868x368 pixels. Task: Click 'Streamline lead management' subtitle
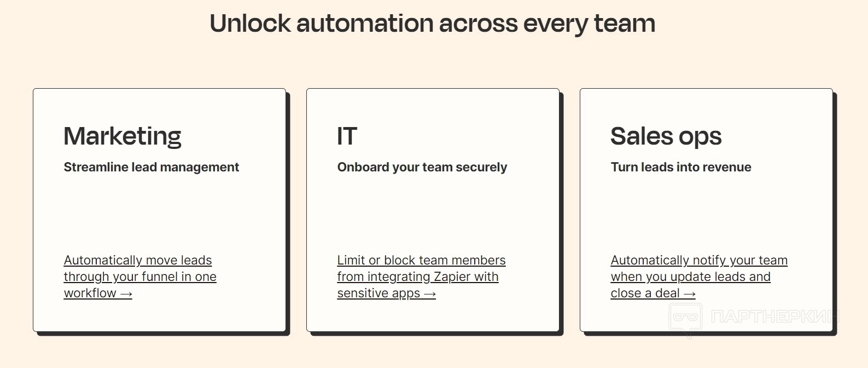pos(152,167)
